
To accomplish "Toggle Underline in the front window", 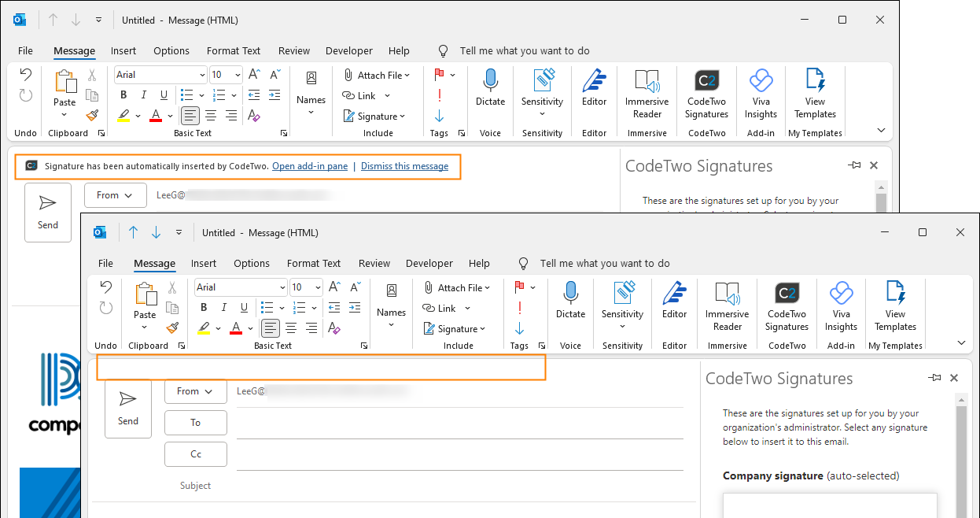I will click(x=244, y=308).
